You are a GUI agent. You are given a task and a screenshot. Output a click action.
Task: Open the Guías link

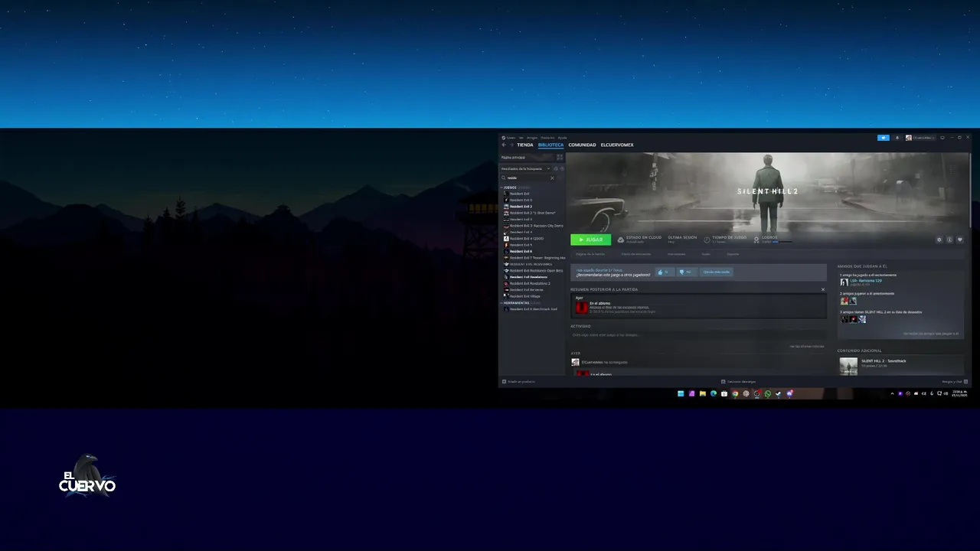click(706, 254)
